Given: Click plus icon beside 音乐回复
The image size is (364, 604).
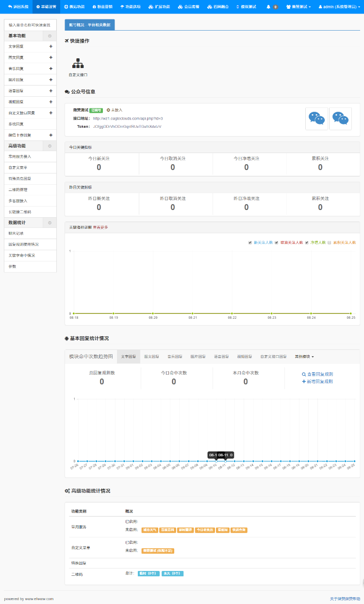Looking at the screenshot, I should 50,69.
